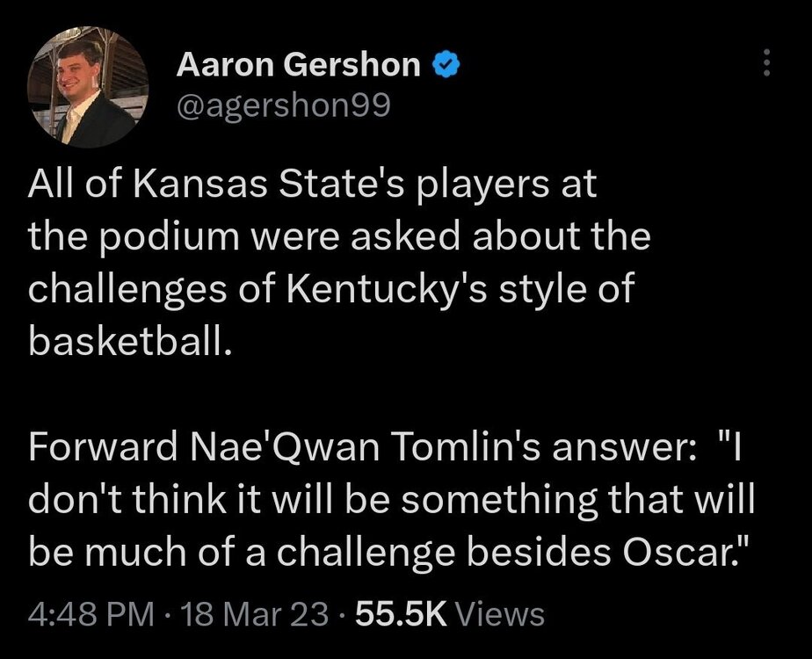Click the word "something" in the quote
Screen dimensions: 812x659
(499, 501)
